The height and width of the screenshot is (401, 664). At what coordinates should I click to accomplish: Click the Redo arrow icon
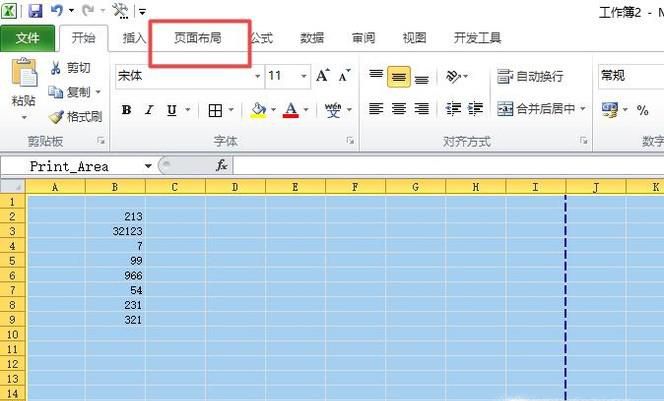(x=89, y=10)
